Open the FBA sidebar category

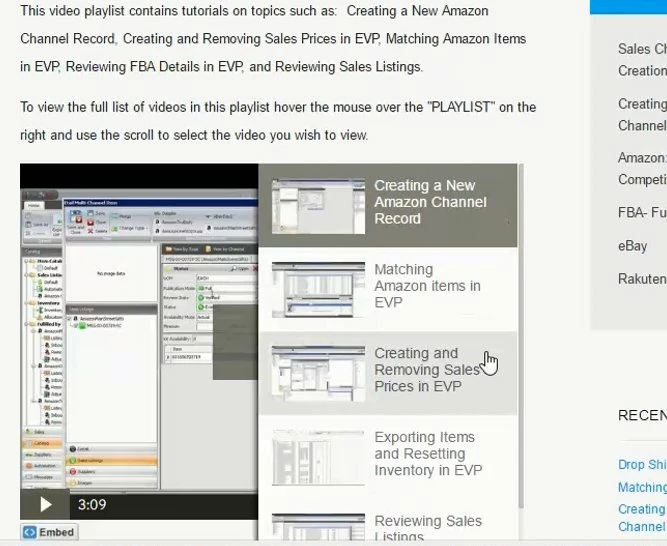pyautogui.click(x=642, y=212)
